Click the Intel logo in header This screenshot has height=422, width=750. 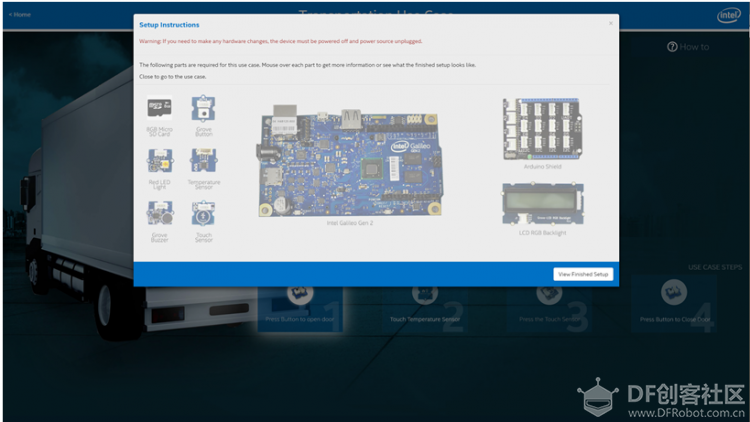point(728,15)
